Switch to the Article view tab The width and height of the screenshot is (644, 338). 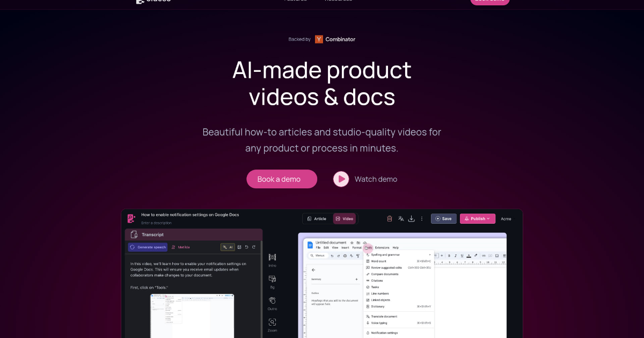pos(317,218)
